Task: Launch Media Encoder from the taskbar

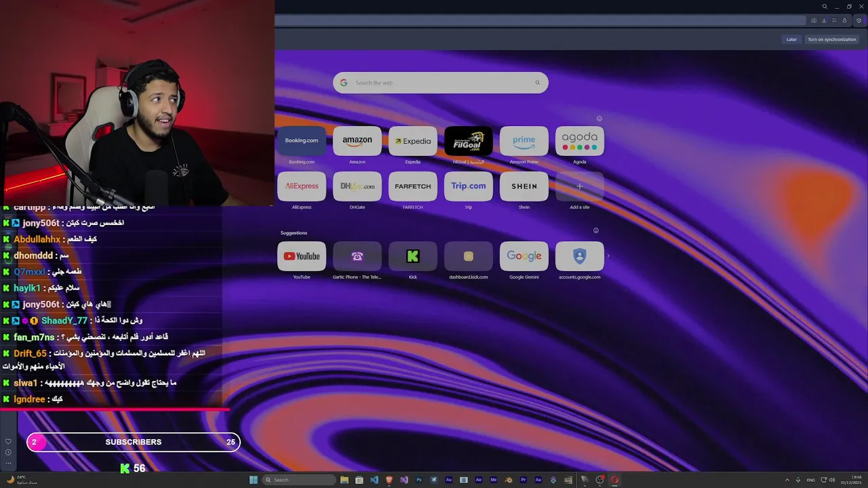Action: pos(493,480)
